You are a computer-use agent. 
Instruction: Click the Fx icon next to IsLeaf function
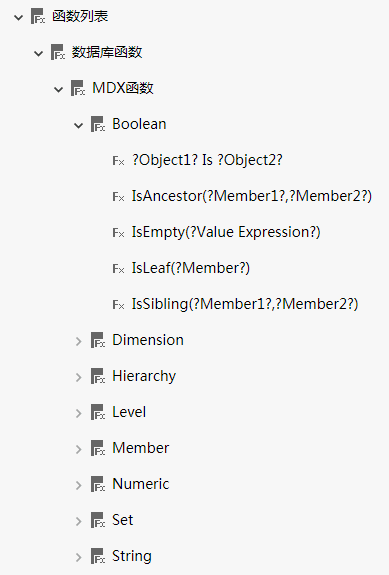(118, 269)
